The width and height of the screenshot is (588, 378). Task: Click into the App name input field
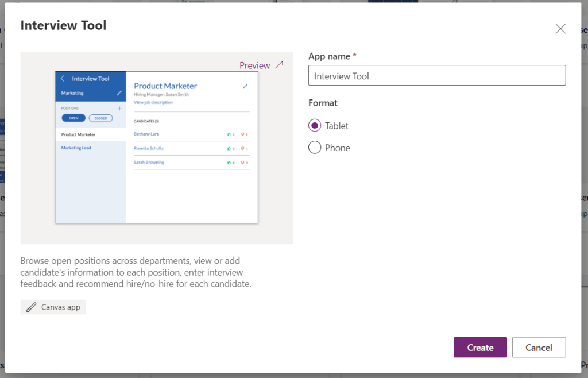click(x=437, y=75)
